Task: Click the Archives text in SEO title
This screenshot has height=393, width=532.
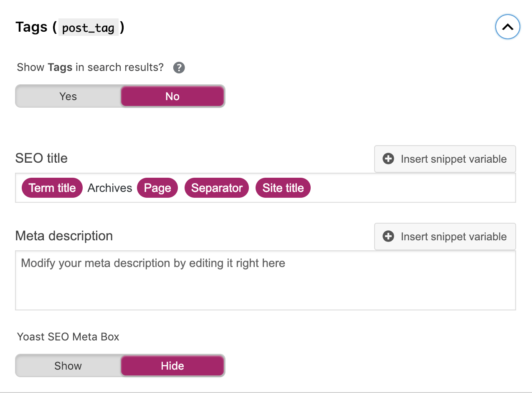Action: [110, 188]
